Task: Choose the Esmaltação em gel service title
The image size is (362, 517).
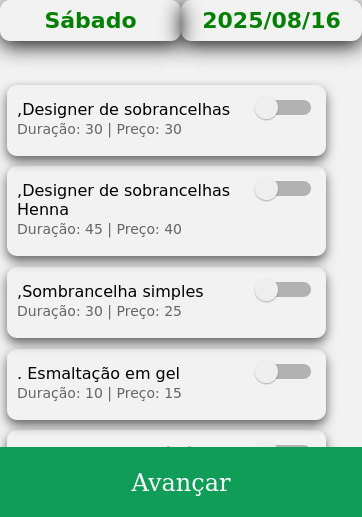Action: point(98,373)
